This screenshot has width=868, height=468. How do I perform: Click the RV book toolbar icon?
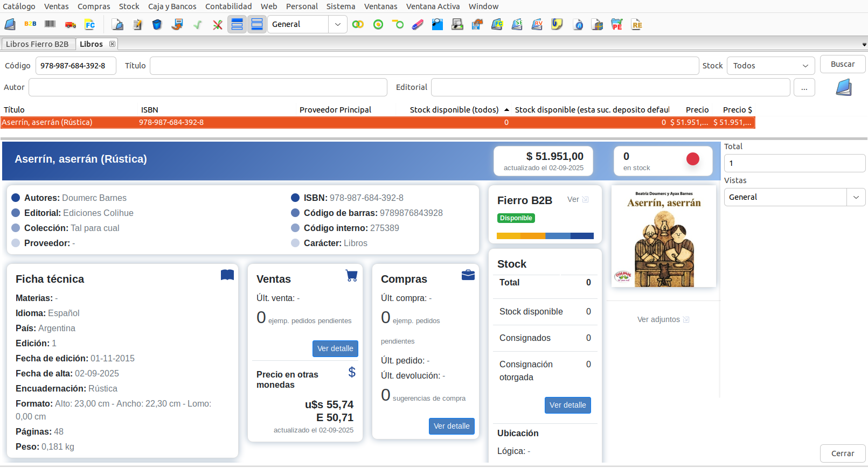537,24
